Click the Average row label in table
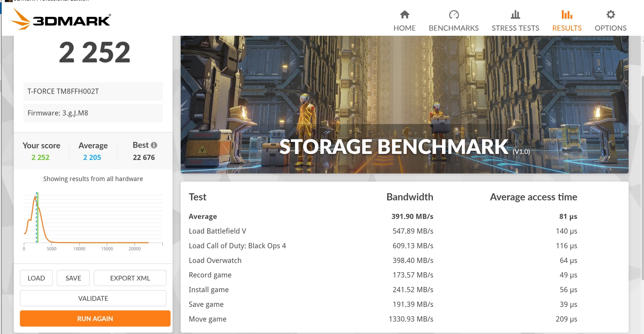 203,216
